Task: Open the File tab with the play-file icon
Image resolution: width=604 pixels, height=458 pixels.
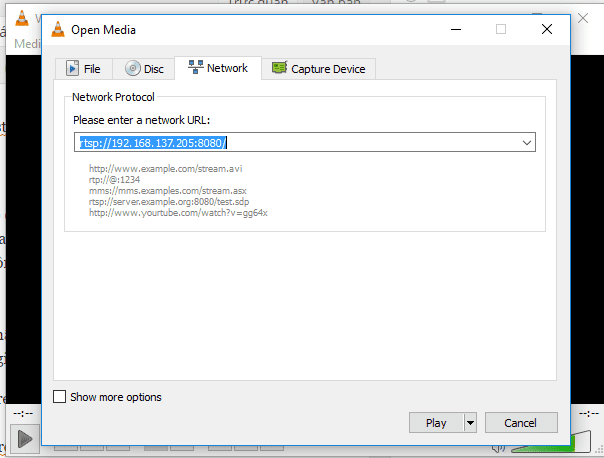Action: click(72, 69)
